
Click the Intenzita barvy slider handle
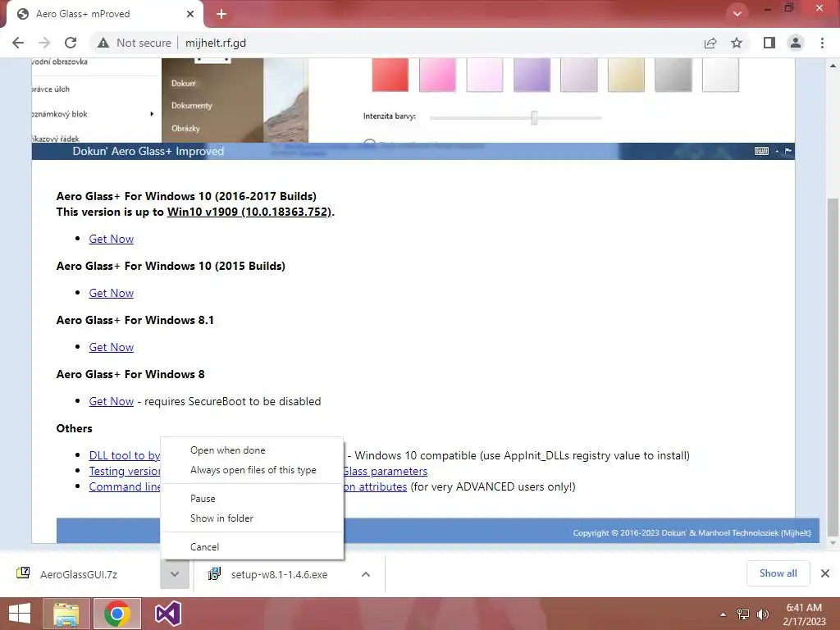click(534, 118)
